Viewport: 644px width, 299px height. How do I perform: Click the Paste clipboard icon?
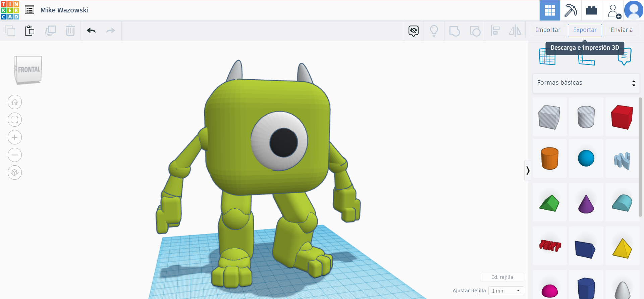[x=30, y=31]
